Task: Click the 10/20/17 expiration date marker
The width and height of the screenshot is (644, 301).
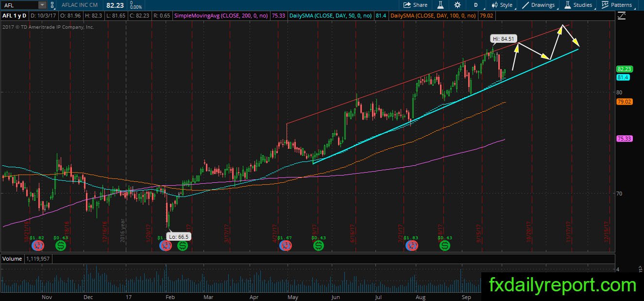Action: [529, 232]
